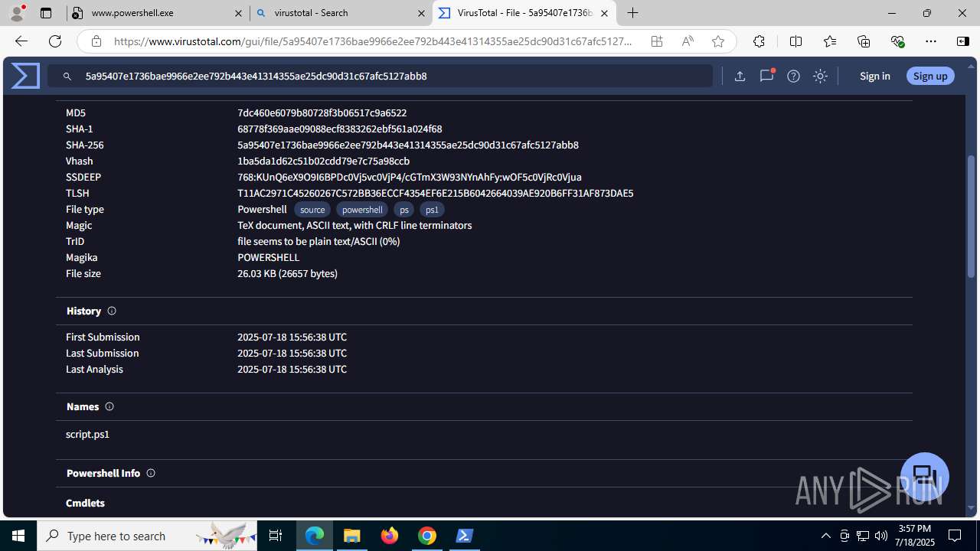This screenshot has width=980, height=551.
Task: Show hidden system tray icons
Action: [x=825, y=536]
